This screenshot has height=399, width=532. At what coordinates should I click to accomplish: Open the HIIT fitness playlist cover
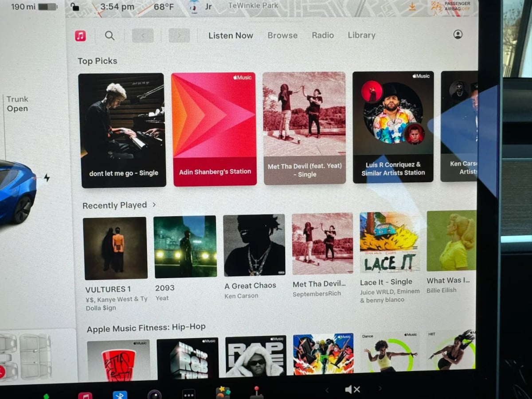(451, 350)
